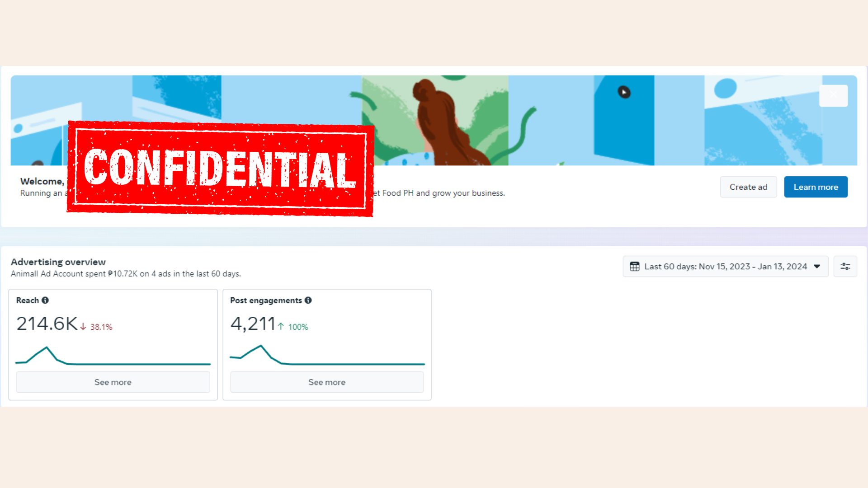Screen dimensions: 868x488
Task: Click the green up arrow beside 100%
Action: [x=281, y=327]
